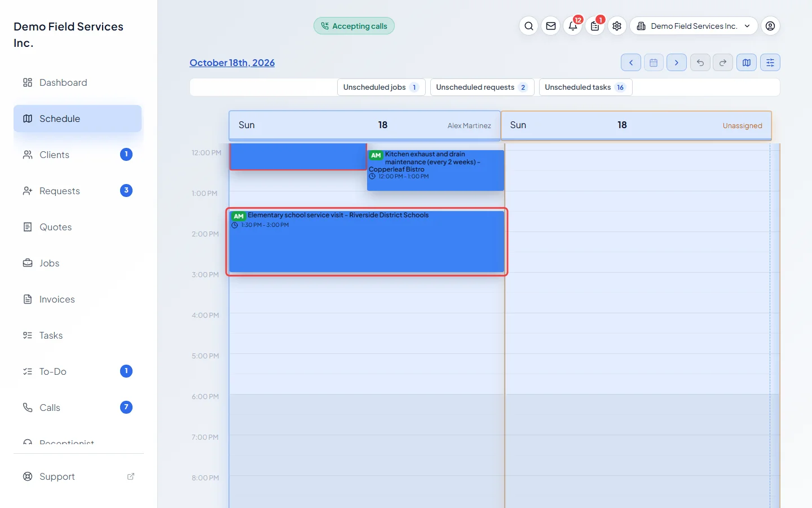The width and height of the screenshot is (812, 508).
Task: Open the mail inbox icon
Action: 551,26
